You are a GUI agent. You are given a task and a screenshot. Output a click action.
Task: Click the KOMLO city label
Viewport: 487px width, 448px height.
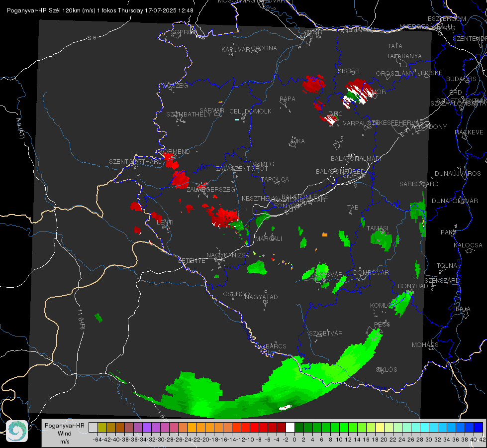[381, 305]
